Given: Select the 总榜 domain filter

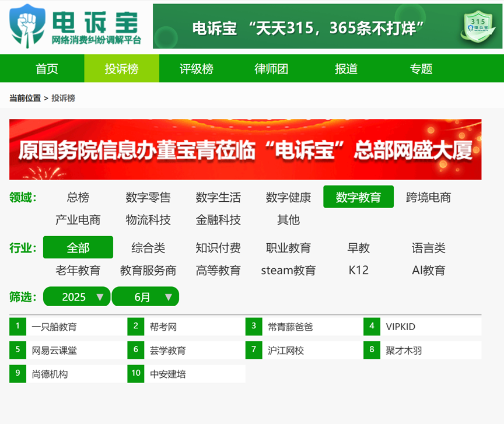Looking at the screenshot, I should pyautogui.click(x=78, y=197).
